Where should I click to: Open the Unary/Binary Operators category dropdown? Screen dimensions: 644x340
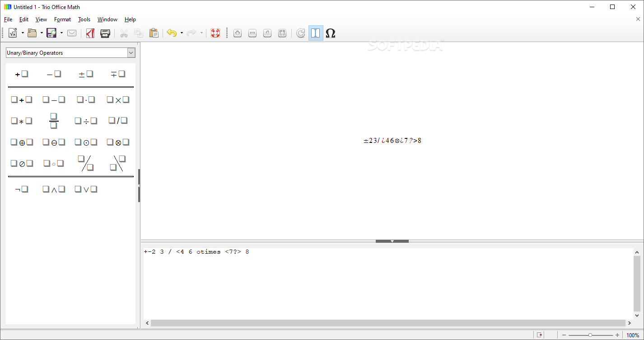70,53
